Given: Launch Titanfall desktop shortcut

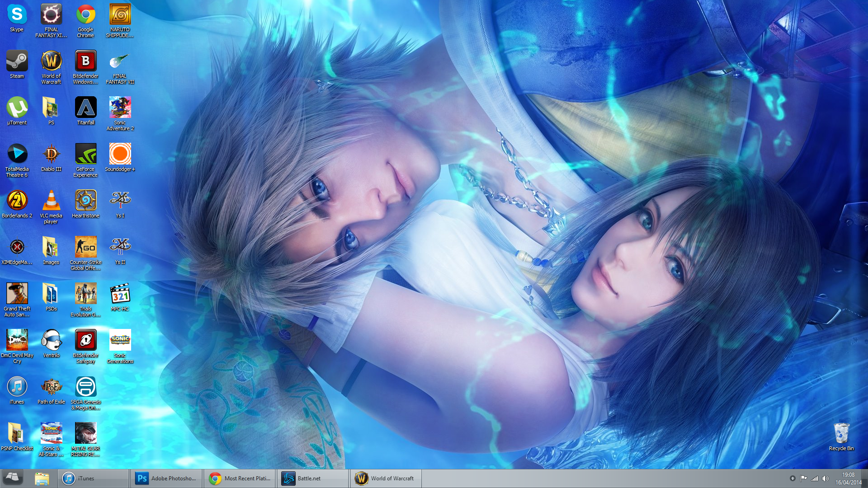Looking at the screenshot, I should [85, 111].
